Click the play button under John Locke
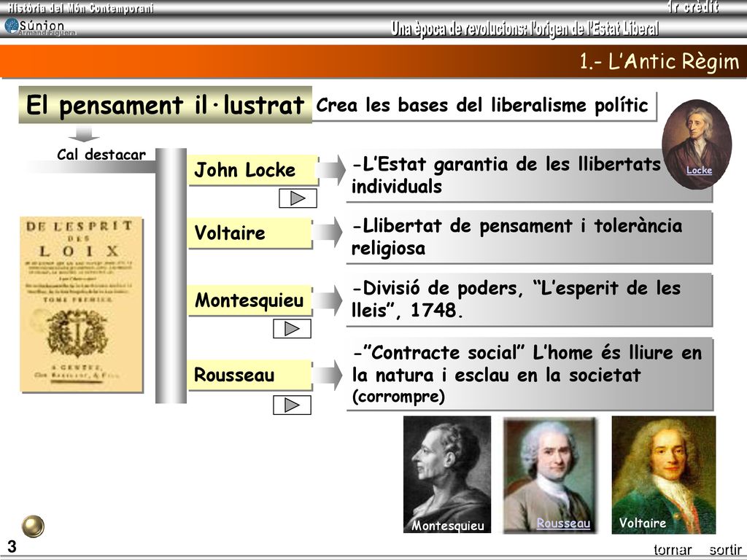The height and width of the screenshot is (560, 747). (298, 198)
